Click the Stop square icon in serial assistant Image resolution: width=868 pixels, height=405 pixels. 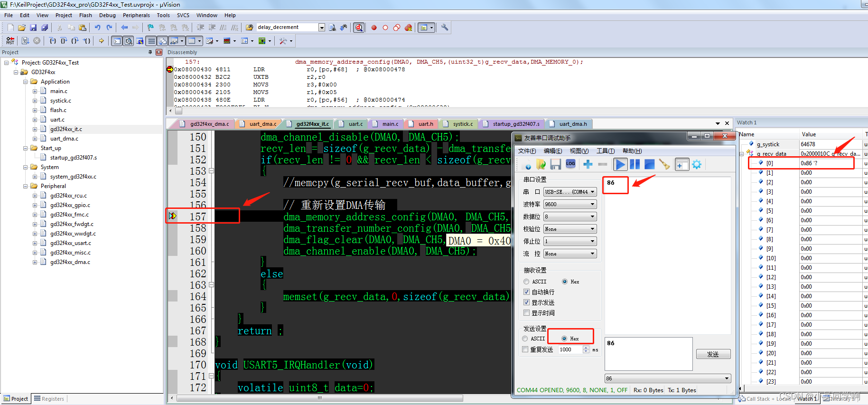pos(650,164)
